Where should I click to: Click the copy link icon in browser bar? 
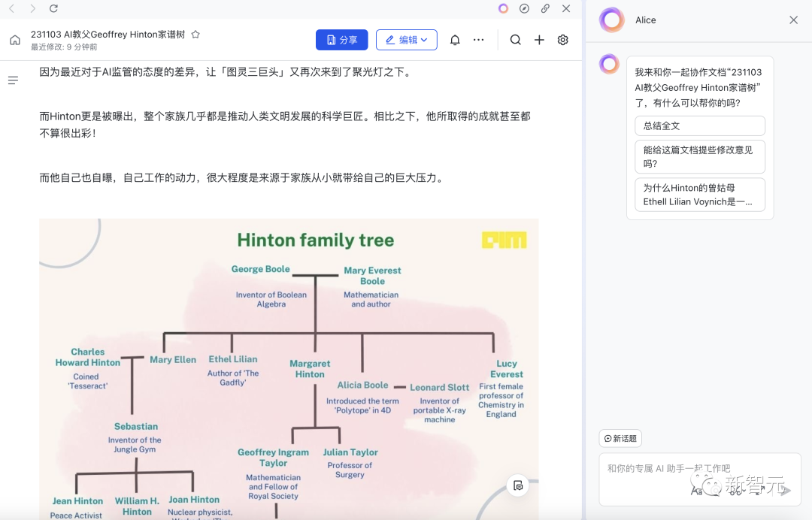pyautogui.click(x=545, y=9)
